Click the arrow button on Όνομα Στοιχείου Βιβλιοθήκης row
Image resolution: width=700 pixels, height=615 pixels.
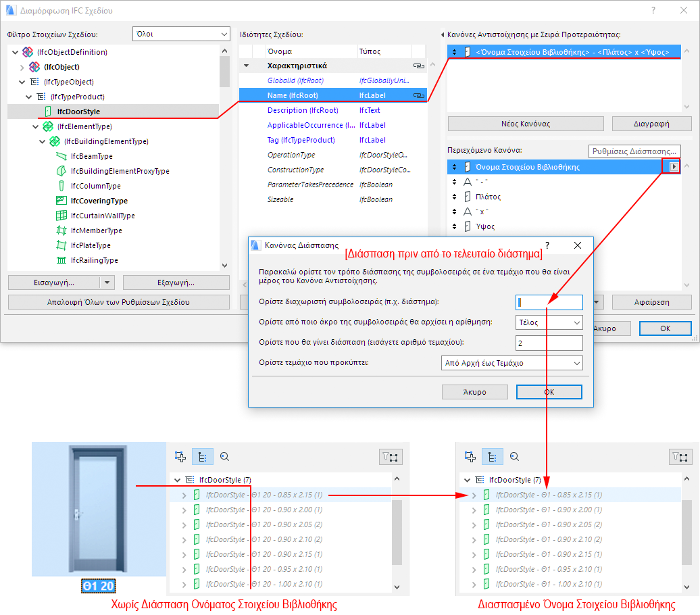[x=674, y=166]
